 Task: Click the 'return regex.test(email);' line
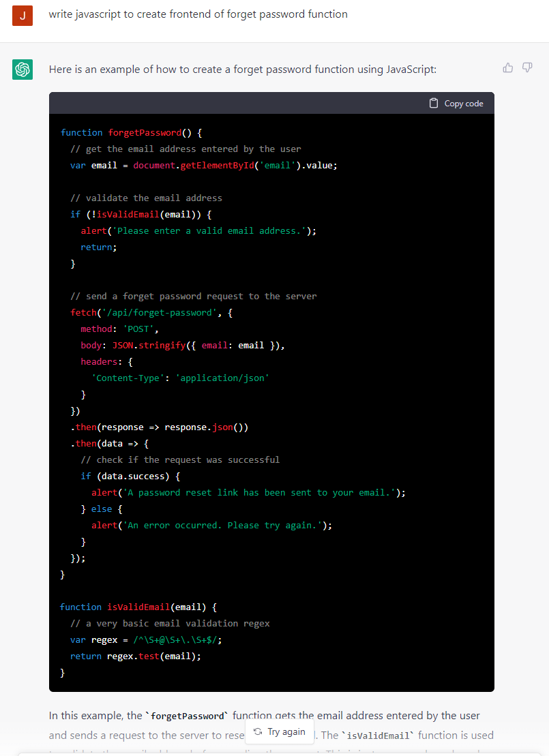click(136, 656)
